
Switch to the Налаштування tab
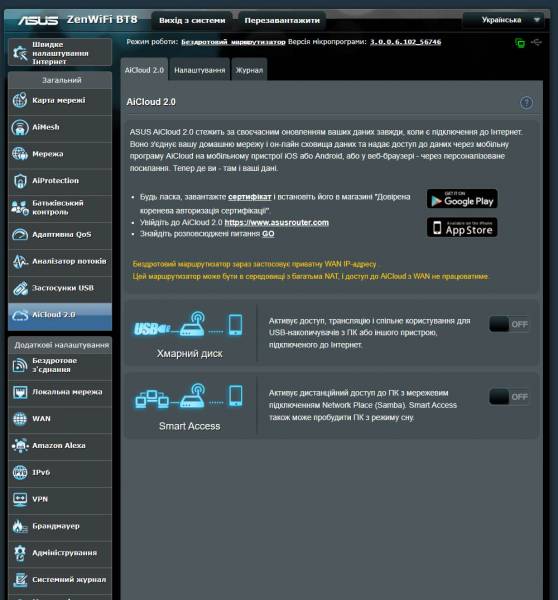[x=199, y=70]
